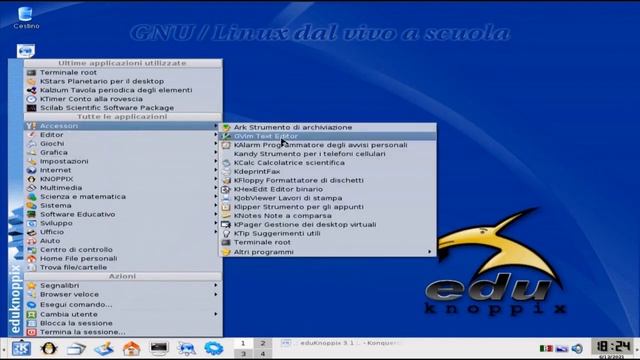The image size is (640, 360).
Task: Expand the Segnalibri submenu
Action: 123,286
